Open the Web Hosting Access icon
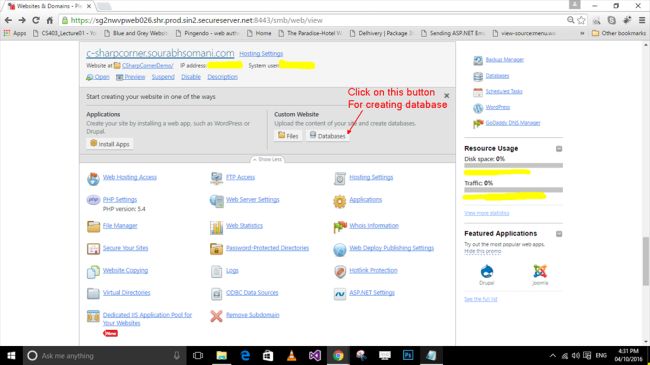650x365 pixels. 93,179
